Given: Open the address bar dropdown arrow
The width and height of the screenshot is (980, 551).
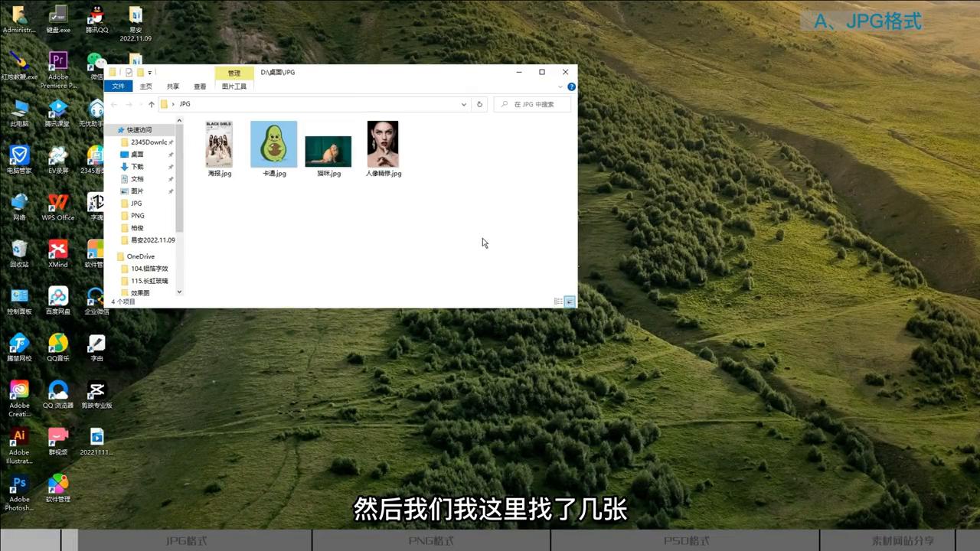Looking at the screenshot, I should coord(463,104).
